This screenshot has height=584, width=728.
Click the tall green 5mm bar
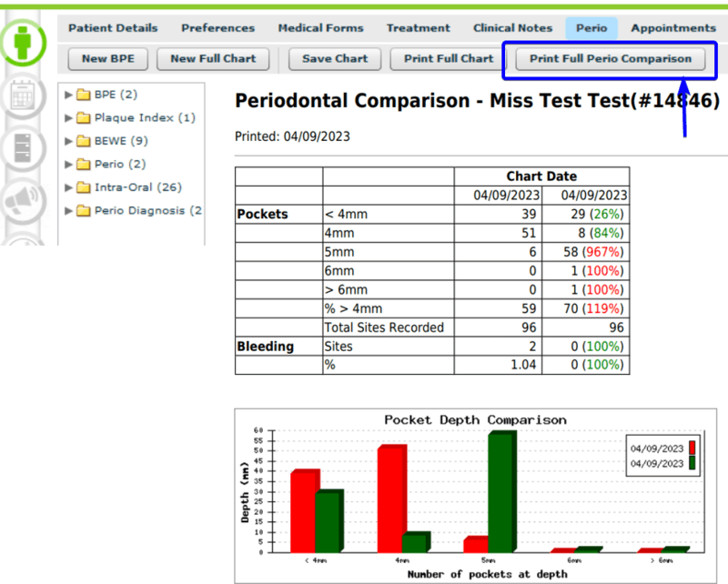tap(502, 491)
